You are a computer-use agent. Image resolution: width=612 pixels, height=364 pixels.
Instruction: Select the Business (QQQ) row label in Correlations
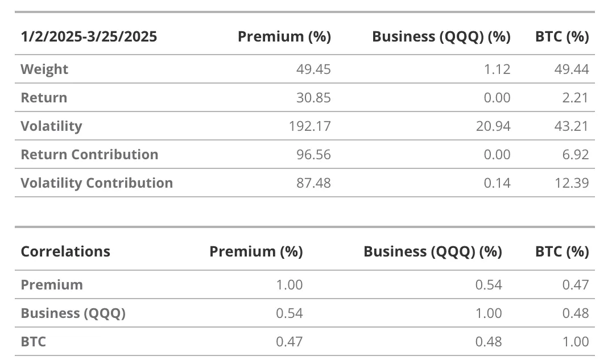73,313
